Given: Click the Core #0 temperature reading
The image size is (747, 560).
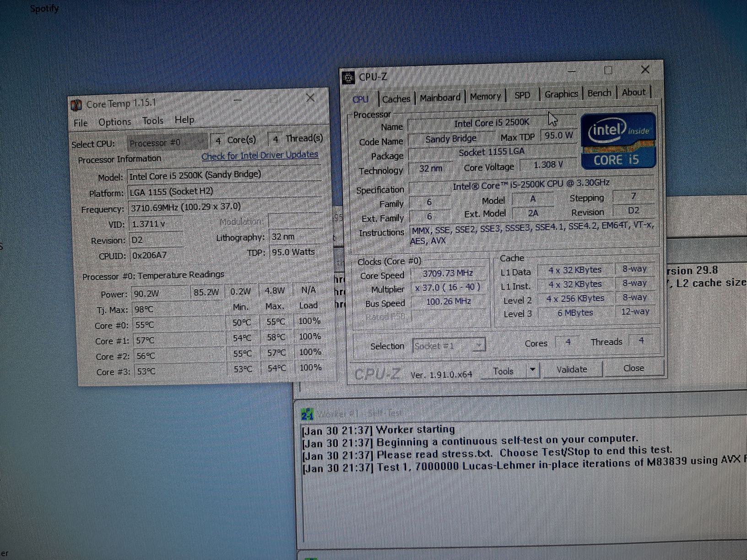Looking at the screenshot, I should point(179,325).
